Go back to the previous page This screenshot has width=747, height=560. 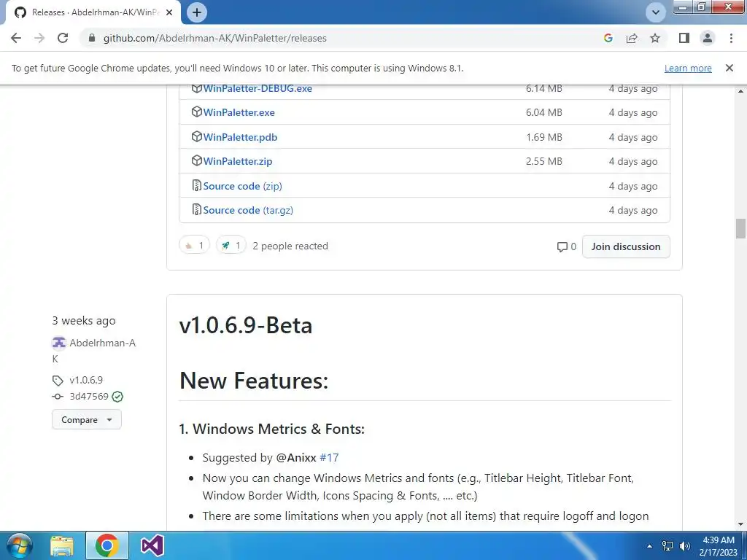tap(16, 38)
